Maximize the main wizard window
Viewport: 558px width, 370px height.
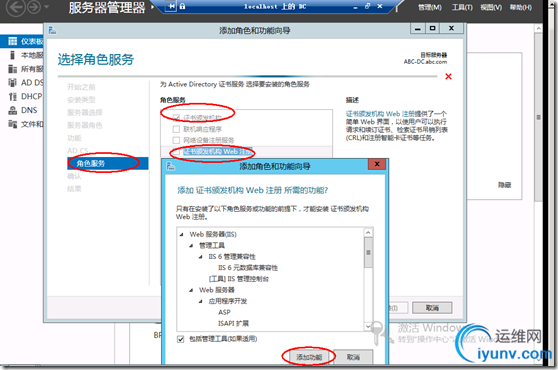tap(432, 28)
